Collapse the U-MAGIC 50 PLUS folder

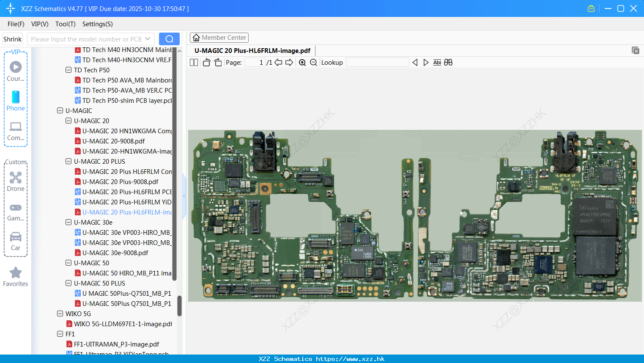(69, 283)
